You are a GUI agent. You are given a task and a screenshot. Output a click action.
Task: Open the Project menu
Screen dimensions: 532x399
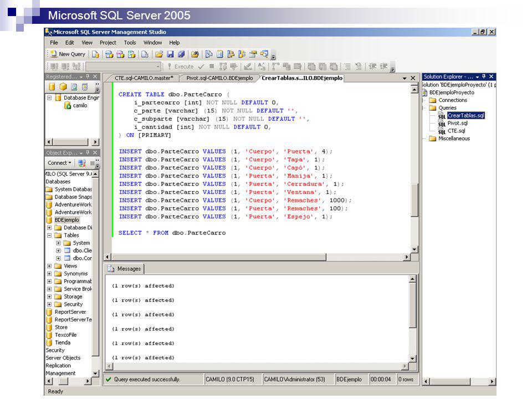(108, 43)
